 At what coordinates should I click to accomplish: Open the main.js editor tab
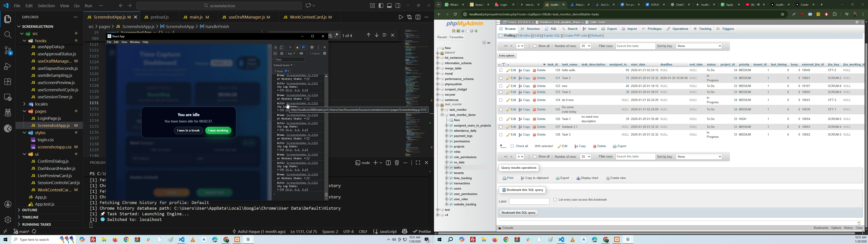197,17
